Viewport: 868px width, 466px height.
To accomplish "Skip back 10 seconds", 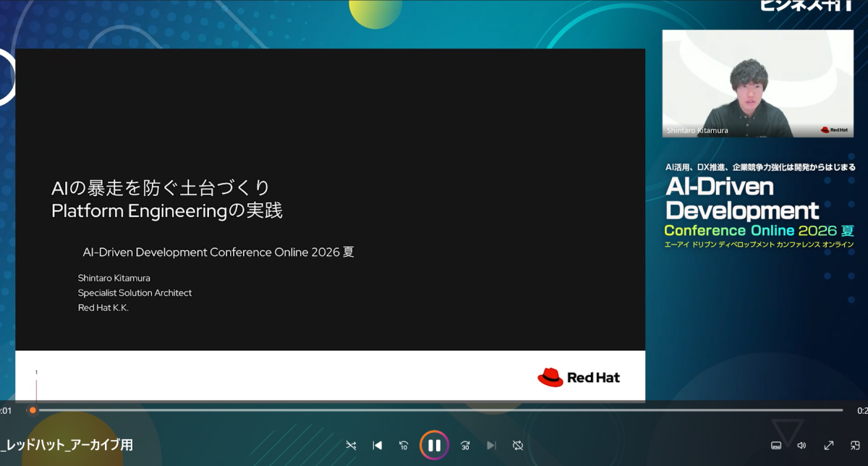I will pyautogui.click(x=404, y=446).
